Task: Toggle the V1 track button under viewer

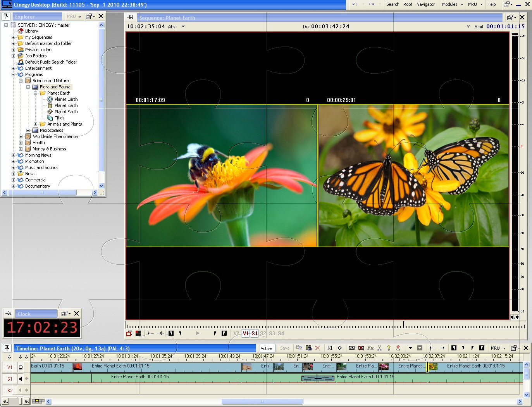Action: click(245, 333)
